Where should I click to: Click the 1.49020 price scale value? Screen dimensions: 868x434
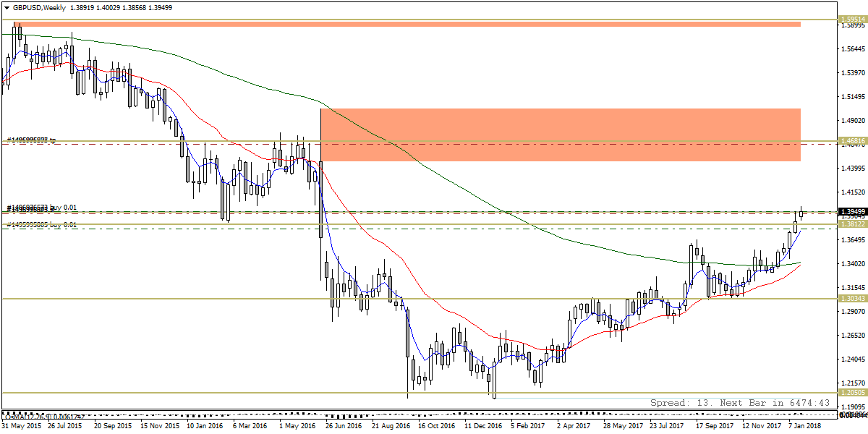coord(854,120)
